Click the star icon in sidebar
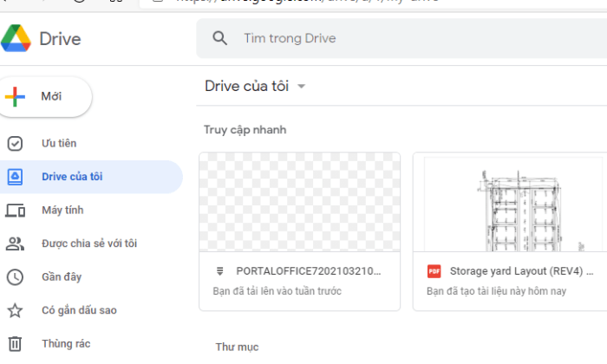This screenshot has width=607, height=364. [x=15, y=310]
